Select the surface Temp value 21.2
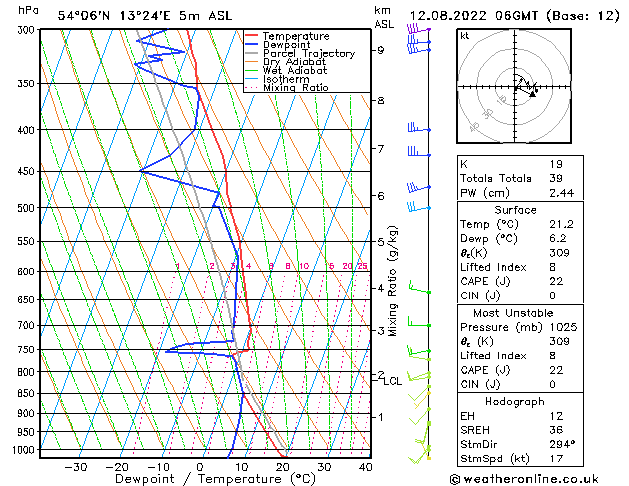 click(562, 225)
